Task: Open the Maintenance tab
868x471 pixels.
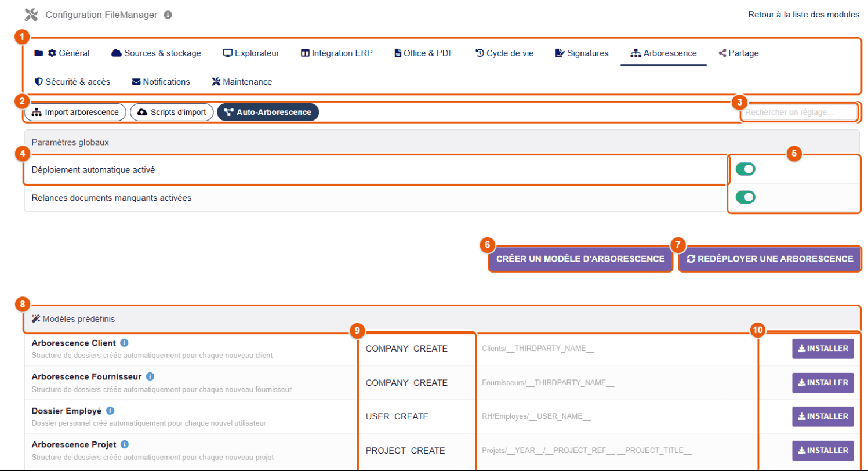Action: pyautogui.click(x=241, y=82)
